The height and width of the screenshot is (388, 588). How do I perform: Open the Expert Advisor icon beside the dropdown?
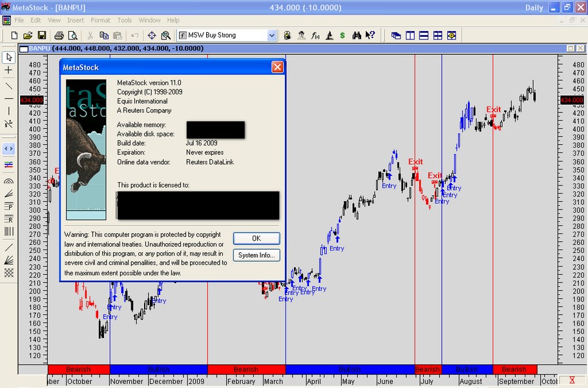288,36
